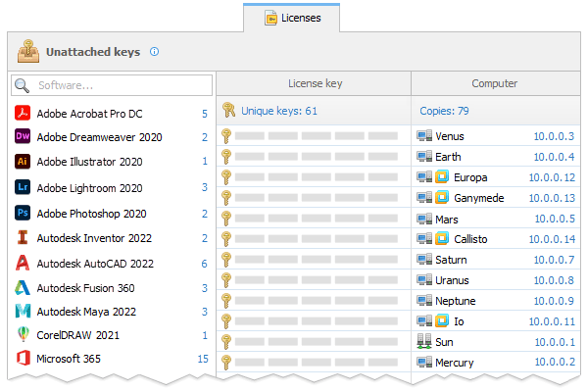Click the key icon in Venus row

pyautogui.click(x=226, y=136)
